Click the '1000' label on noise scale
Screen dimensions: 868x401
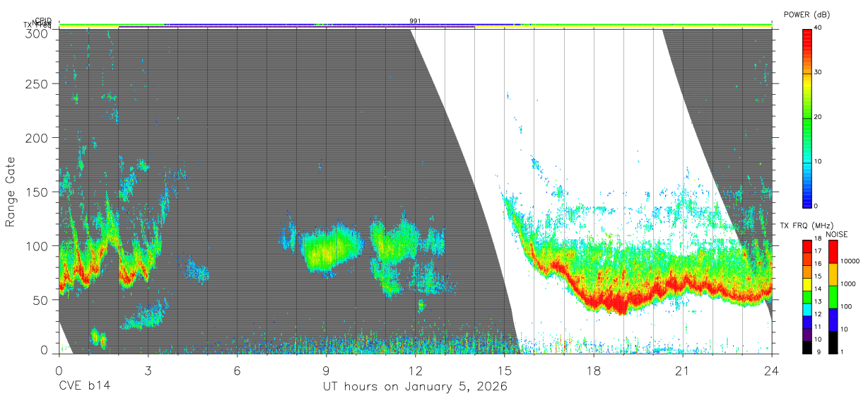coord(848,284)
